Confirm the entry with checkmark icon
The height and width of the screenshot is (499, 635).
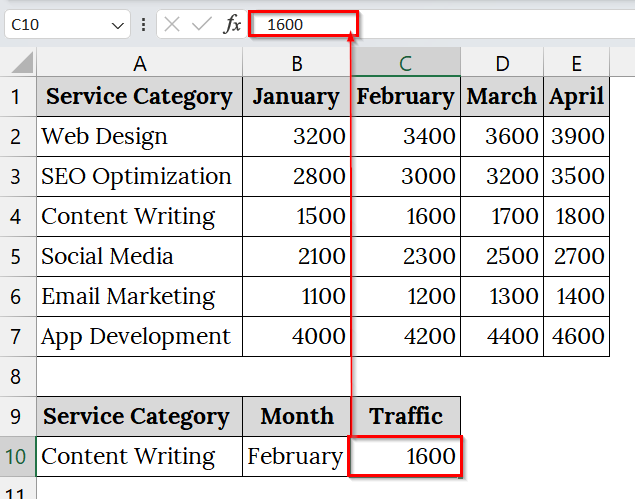202,25
